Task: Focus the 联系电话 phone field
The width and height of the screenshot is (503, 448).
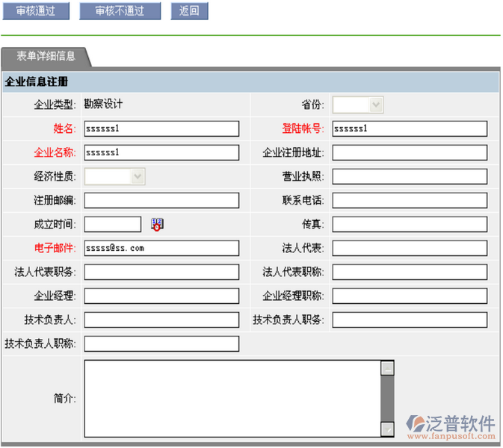Action: click(410, 200)
